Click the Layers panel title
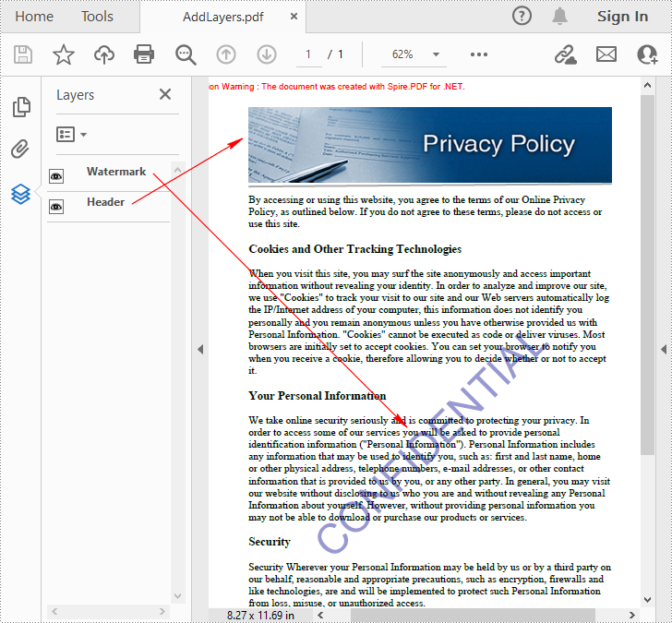 coord(76,95)
